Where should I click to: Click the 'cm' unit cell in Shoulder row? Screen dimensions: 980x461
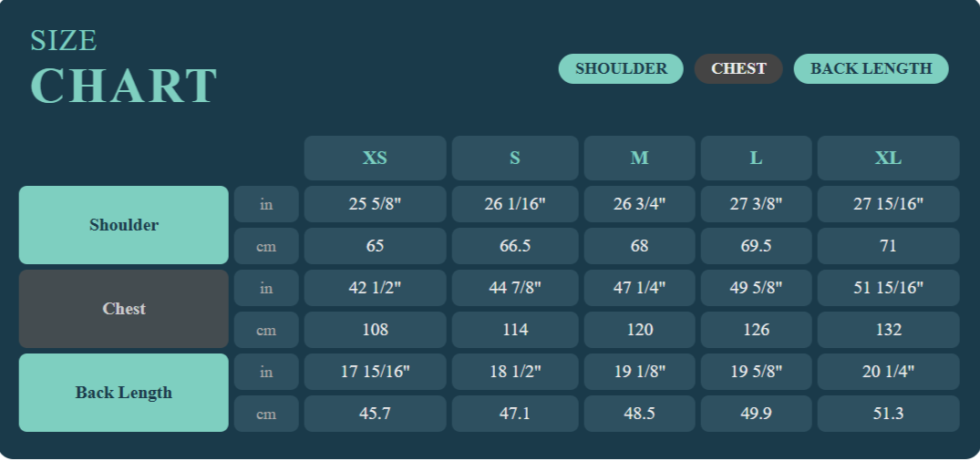(266, 246)
